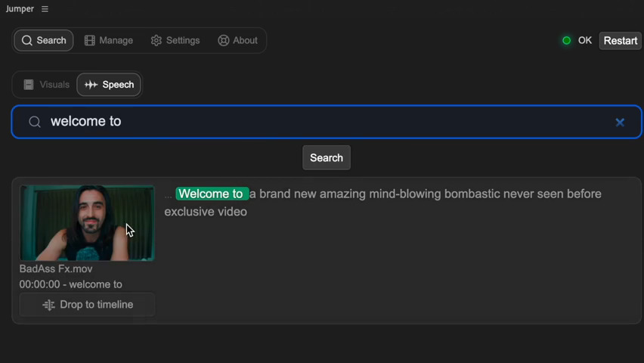This screenshot has width=644, height=363.
Task: Click into the 'welcome to' search field
Action: click(325, 122)
